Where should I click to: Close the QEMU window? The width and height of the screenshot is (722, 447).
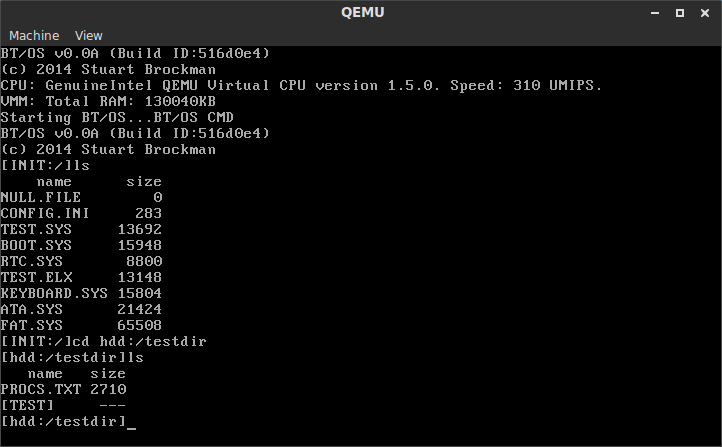click(705, 13)
